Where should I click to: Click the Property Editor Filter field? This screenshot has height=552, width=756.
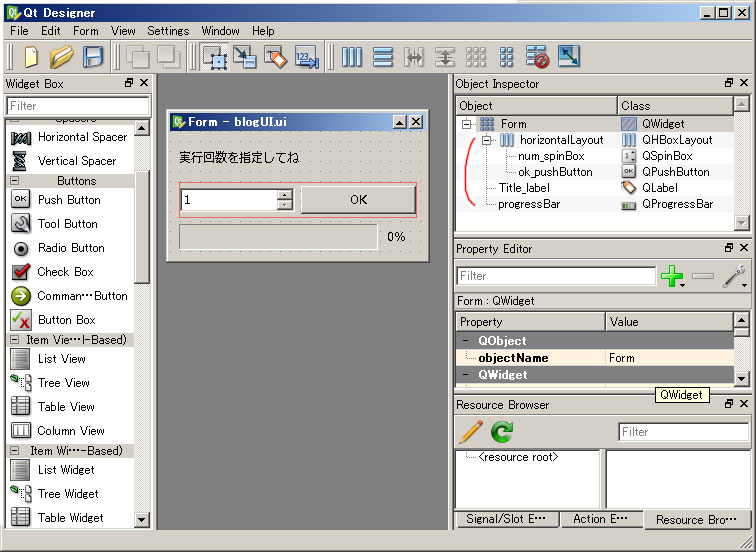[x=556, y=276]
